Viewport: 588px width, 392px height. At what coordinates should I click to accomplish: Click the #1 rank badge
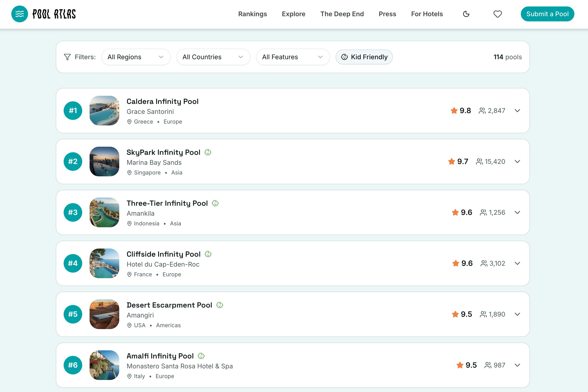[x=73, y=111]
